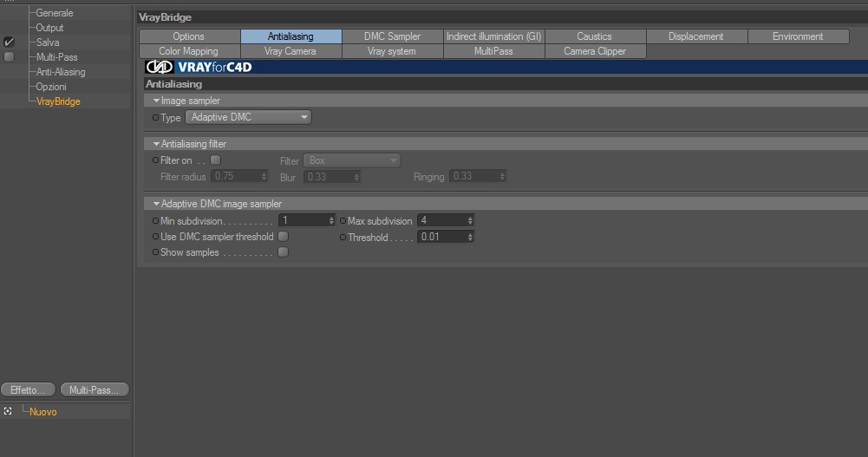Select the Nuovo render setting
The image size is (868, 457).
43,412
